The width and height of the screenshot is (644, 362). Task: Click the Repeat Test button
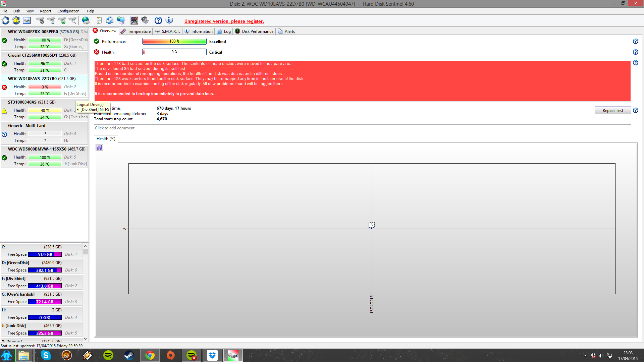click(x=612, y=111)
